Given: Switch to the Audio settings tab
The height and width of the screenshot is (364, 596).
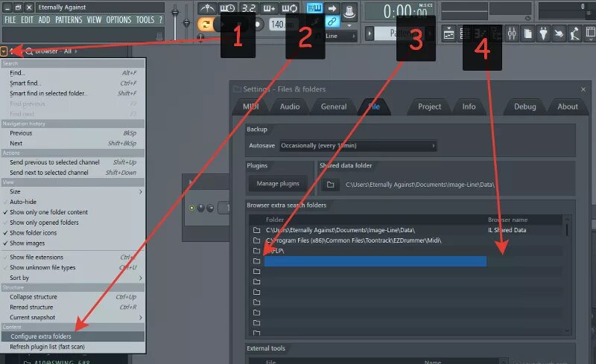Looking at the screenshot, I should [290, 106].
